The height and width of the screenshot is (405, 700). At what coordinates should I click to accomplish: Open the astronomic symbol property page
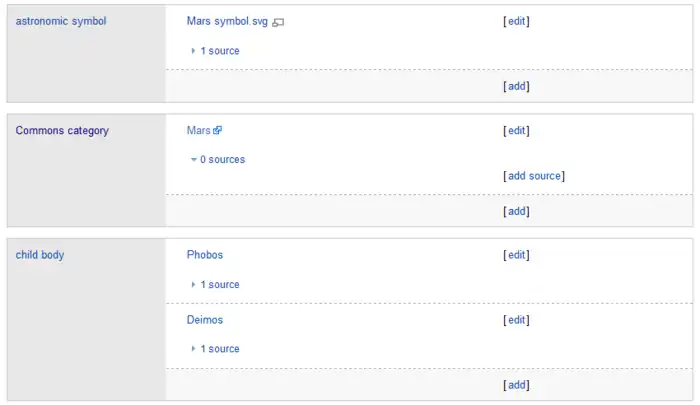pos(60,21)
